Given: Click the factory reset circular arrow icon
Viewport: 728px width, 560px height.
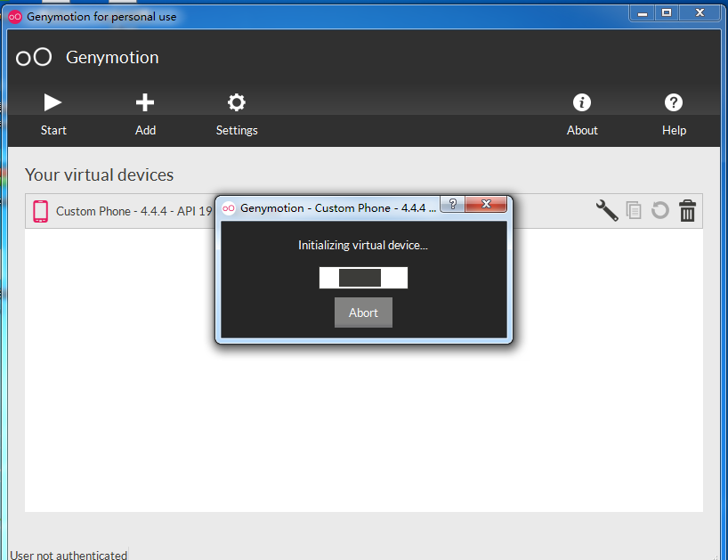Looking at the screenshot, I should 659,210.
